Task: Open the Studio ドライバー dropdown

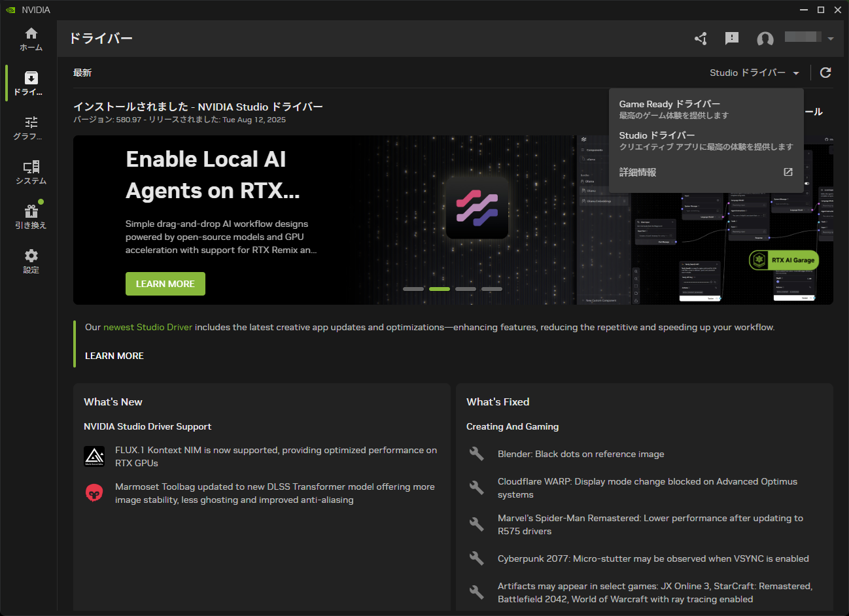Action: (754, 73)
